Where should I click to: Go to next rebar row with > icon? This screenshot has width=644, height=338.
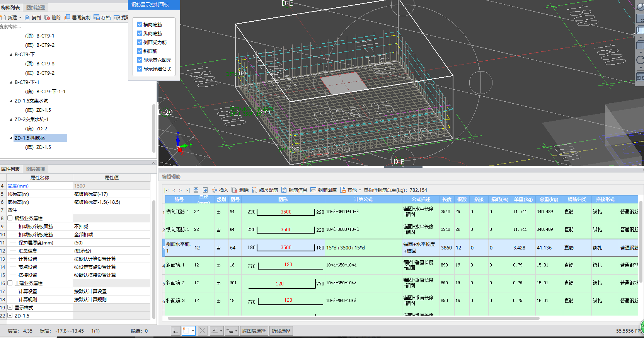[180, 190]
